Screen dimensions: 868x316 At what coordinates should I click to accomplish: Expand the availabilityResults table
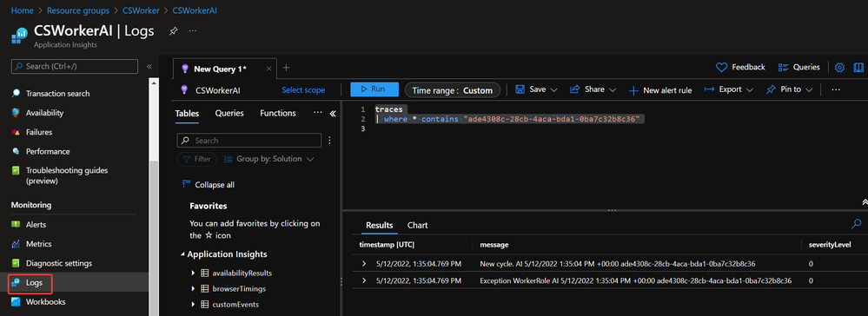(x=193, y=273)
